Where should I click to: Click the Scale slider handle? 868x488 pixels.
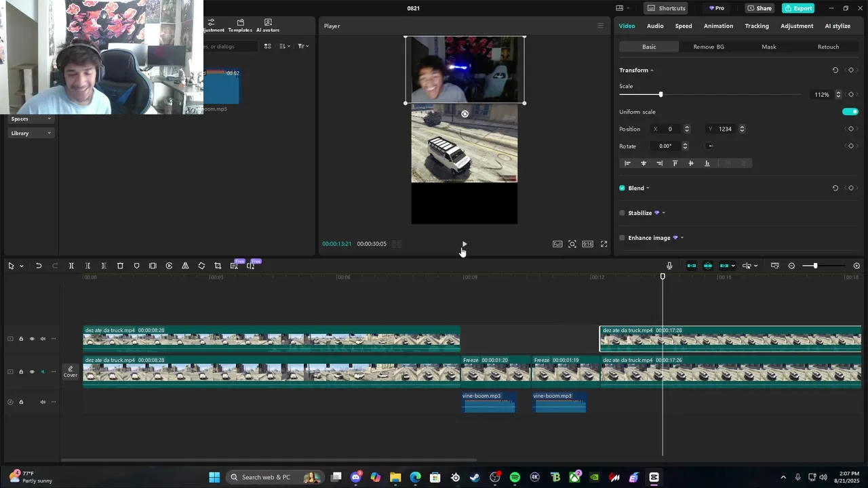pyautogui.click(x=660, y=94)
